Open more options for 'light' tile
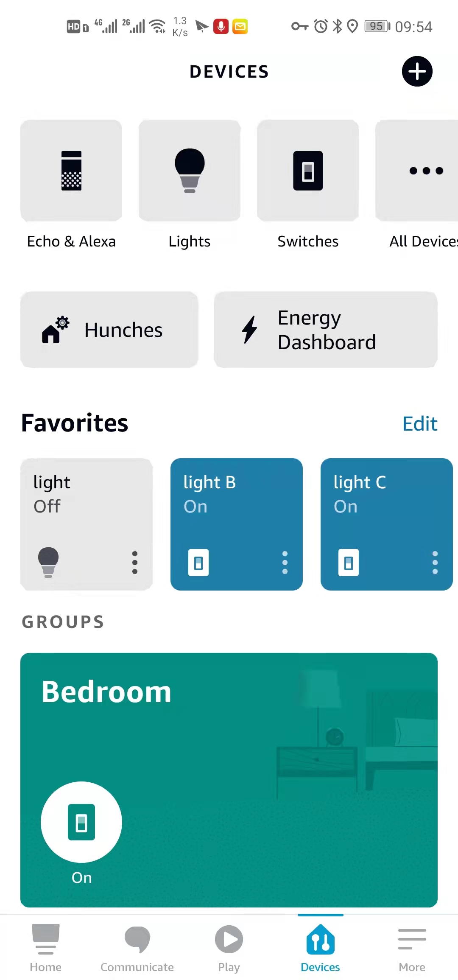Screen dimensions: 458x980 click(135, 563)
